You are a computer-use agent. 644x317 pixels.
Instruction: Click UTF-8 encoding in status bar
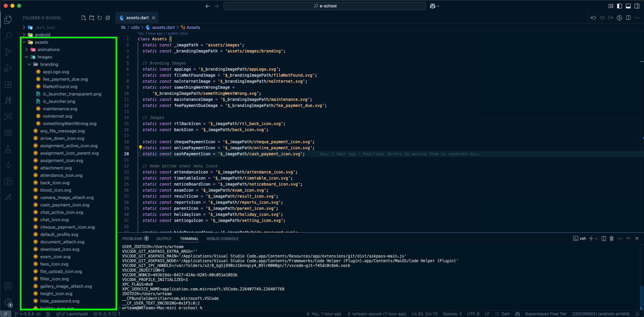coord(473,314)
